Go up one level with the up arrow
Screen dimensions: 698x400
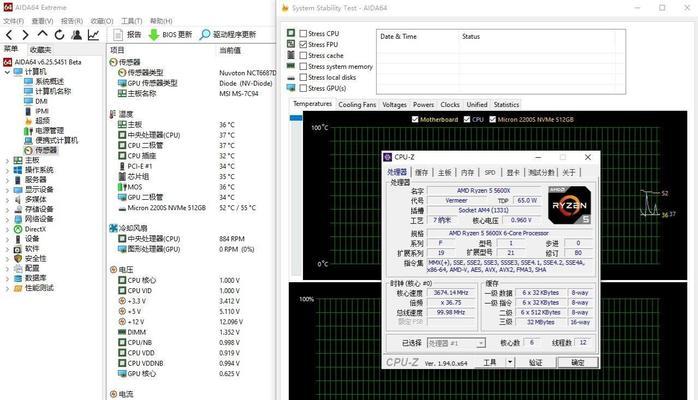pyautogui.click(x=42, y=34)
